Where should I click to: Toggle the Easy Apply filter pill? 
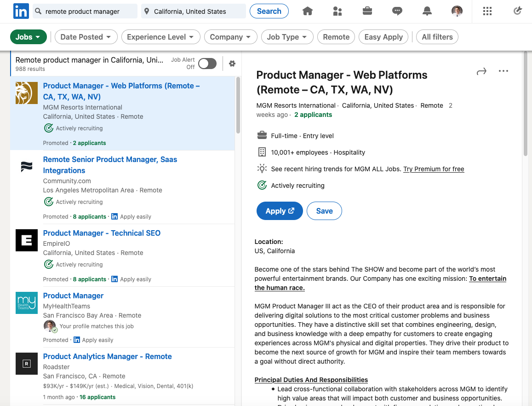(x=383, y=37)
